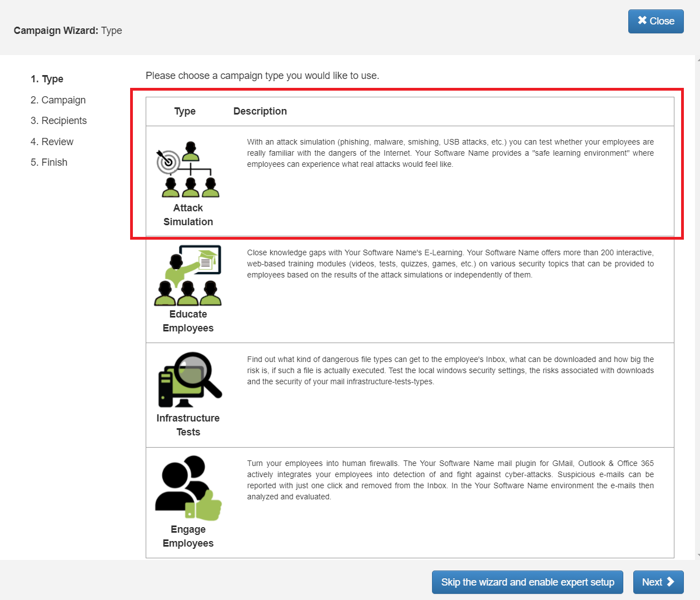Click the Attack Simulation description text

click(450, 153)
